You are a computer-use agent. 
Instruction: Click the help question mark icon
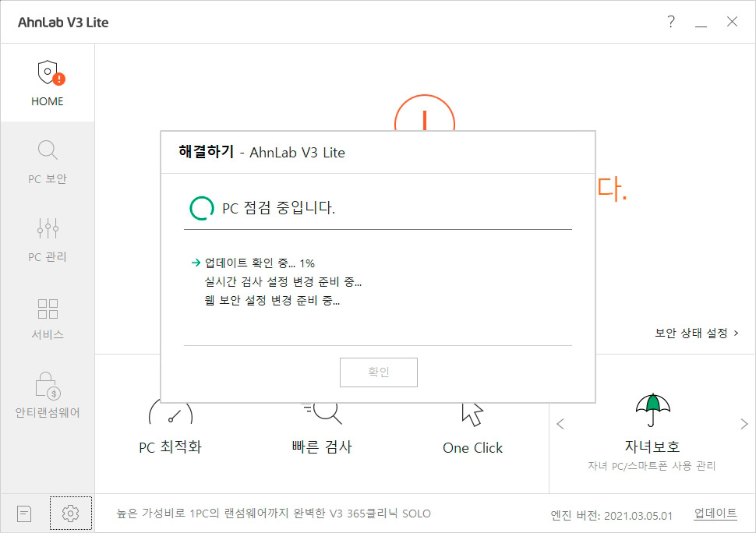click(671, 22)
